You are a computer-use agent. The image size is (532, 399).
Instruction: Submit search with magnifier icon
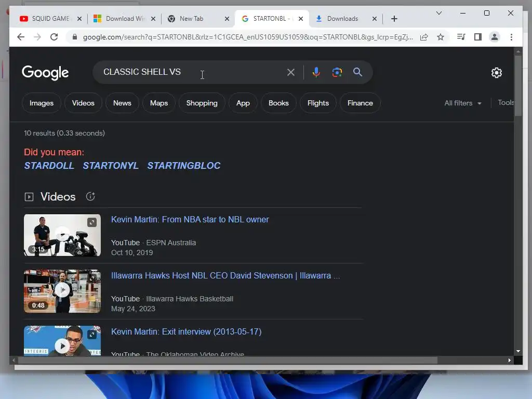357,72
